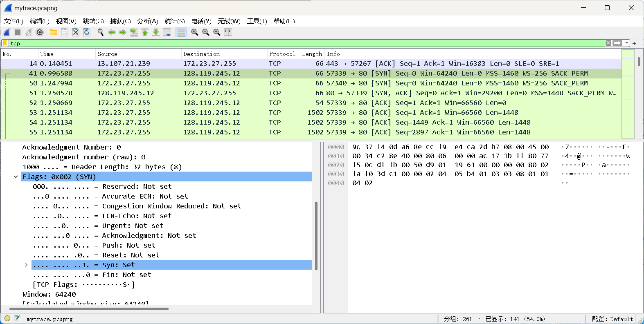The height and width of the screenshot is (324, 644).
Task: Open the 电话(Y) menu
Action: click(201, 21)
